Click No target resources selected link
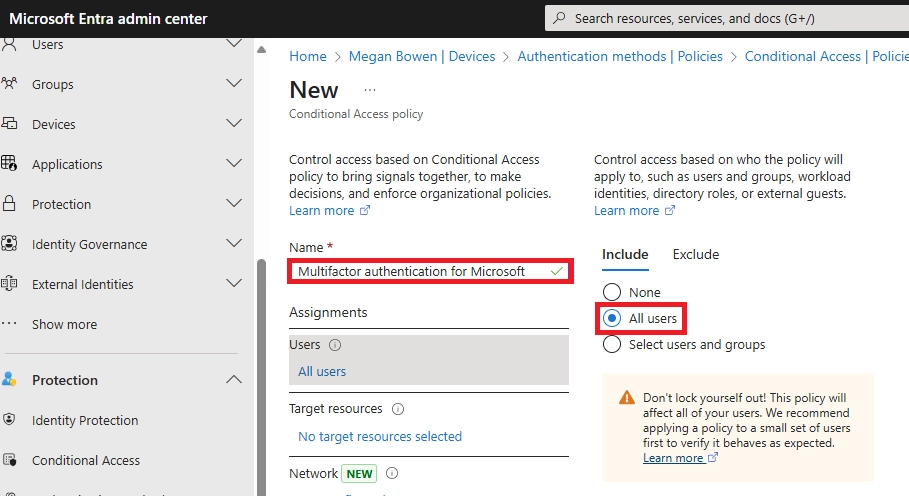Image resolution: width=909 pixels, height=496 pixels. coord(380,436)
